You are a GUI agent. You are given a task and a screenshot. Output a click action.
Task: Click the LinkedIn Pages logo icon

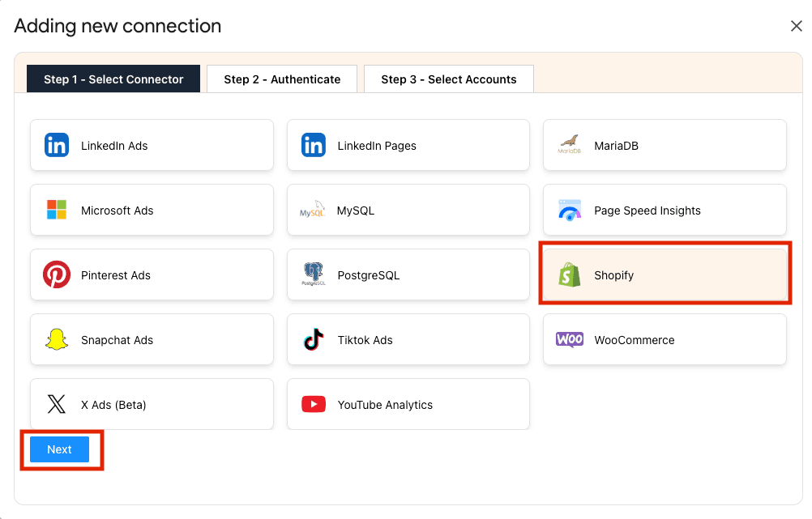pyautogui.click(x=314, y=146)
